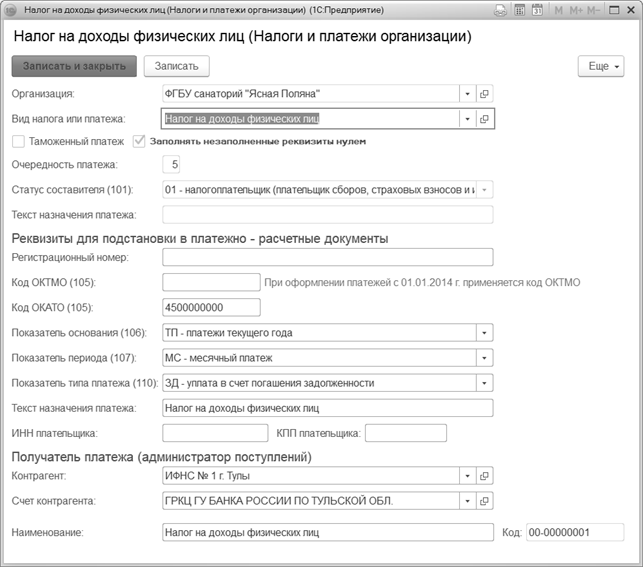Screen dimensions: 643x567
Task: Click the Код field with 00-00000001
Action: point(575,533)
